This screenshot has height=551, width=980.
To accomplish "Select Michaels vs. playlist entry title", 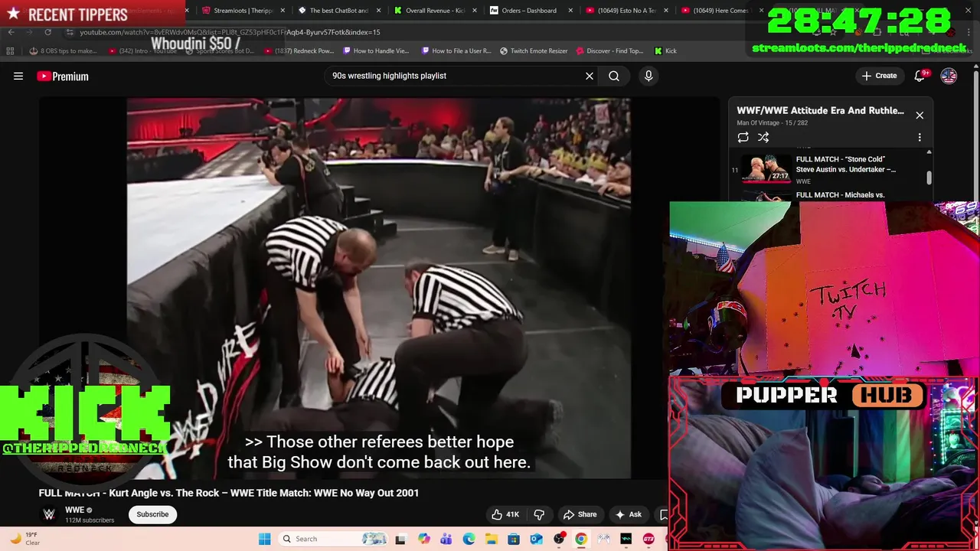I will 840,195.
